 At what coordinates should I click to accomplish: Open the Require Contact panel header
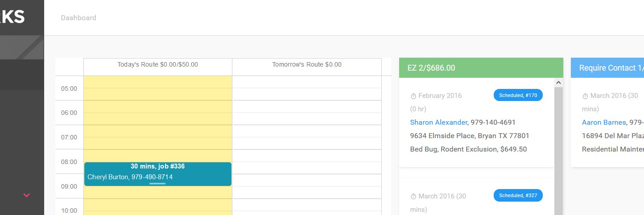pyautogui.click(x=607, y=68)
